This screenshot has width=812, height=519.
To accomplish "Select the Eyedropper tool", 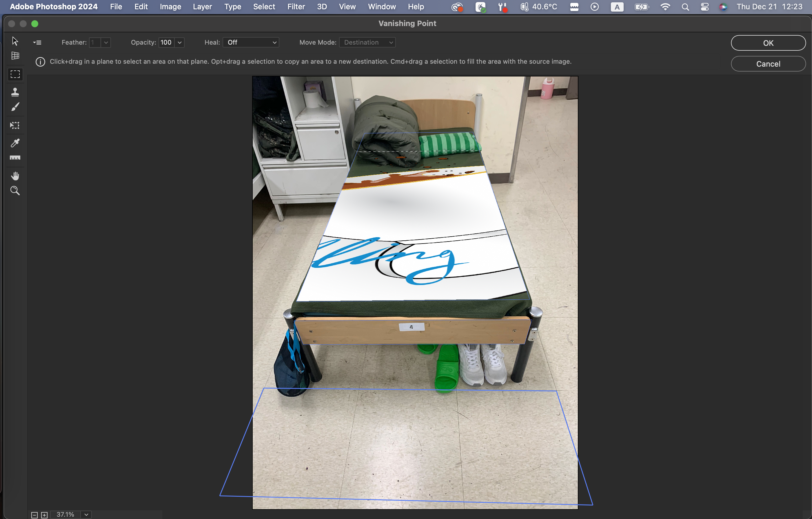I will pos(15,143).
